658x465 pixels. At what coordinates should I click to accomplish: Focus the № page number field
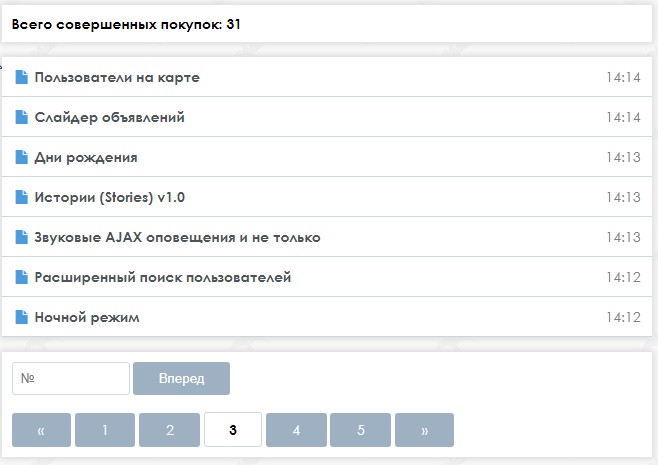click(71, 379)
